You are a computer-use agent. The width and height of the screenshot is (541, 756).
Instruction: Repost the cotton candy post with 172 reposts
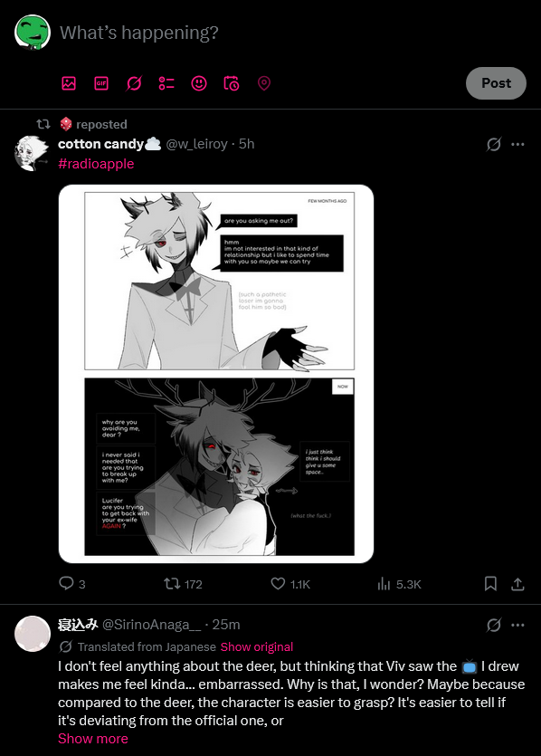click(x=183, y=584)
